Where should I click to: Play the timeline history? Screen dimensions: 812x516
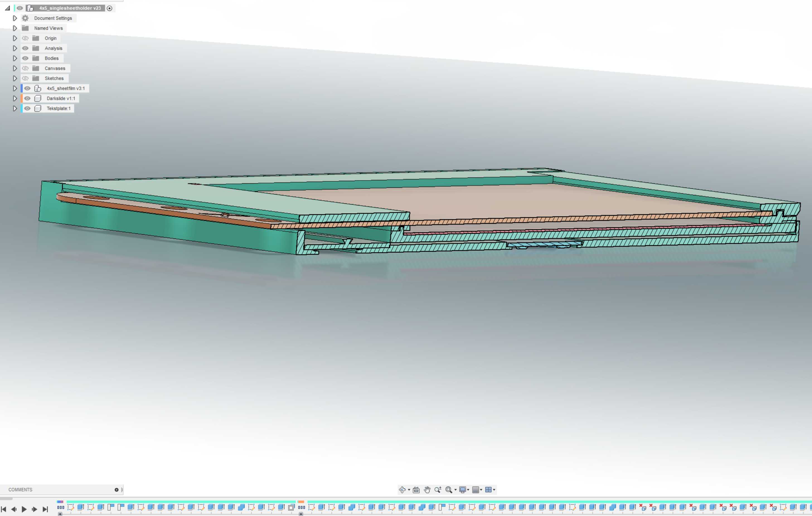click(24, 509)
